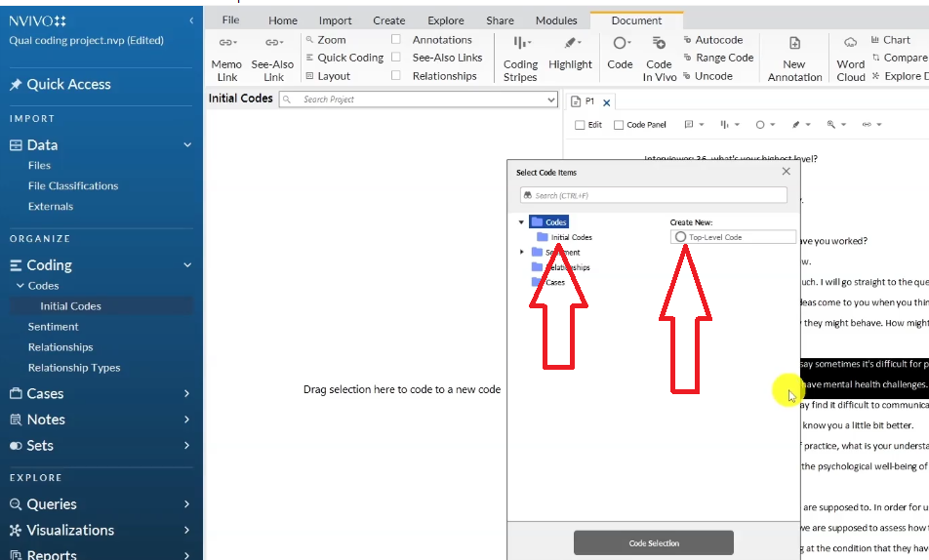
Task: Open the Create ribbon tab
Action: 388,20
